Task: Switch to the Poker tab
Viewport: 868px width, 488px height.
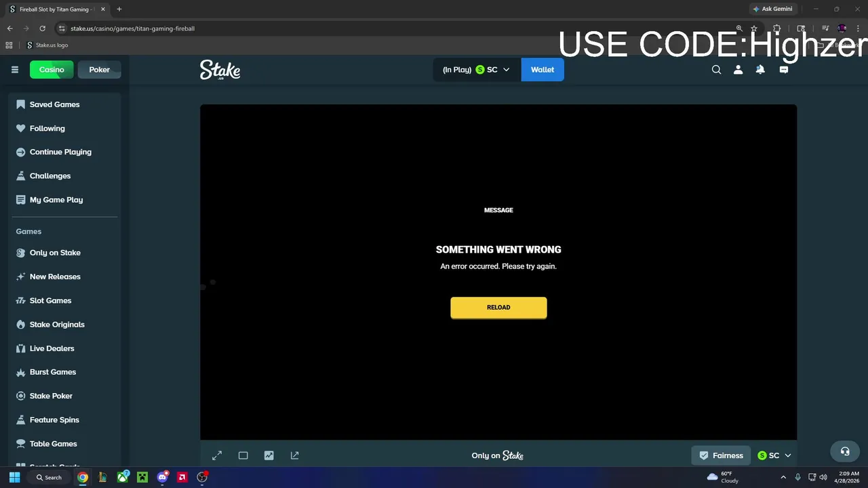Action: coord(99,70)
